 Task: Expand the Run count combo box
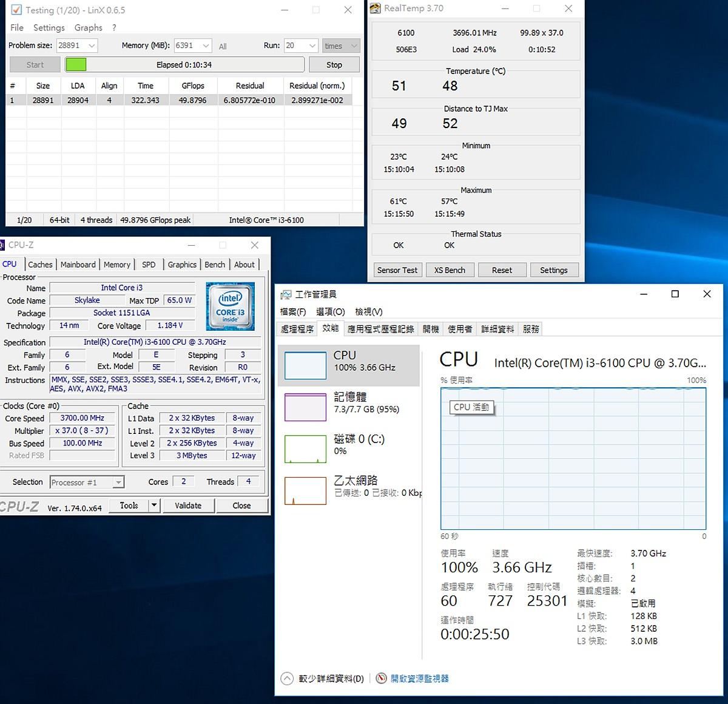312,46
